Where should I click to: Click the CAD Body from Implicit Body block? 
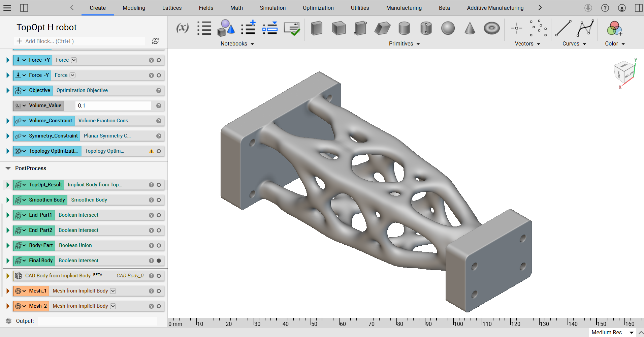point(58,276)
